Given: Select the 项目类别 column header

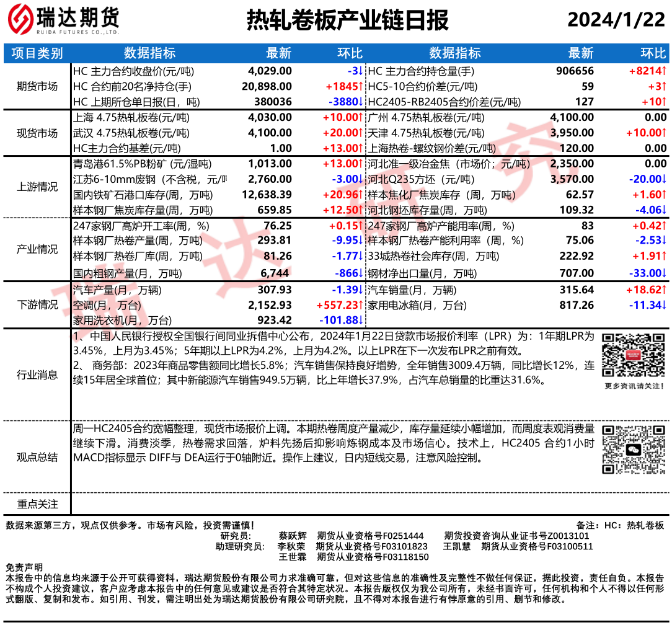Looking at the screenshot, I should [37, 53].
